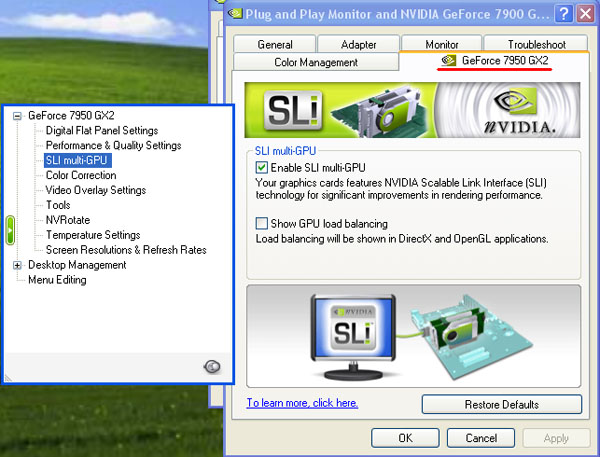This screenshot has width=600, height=457.
Task: Select Menu Editing in the tree
Action: [x=57, y=280]
